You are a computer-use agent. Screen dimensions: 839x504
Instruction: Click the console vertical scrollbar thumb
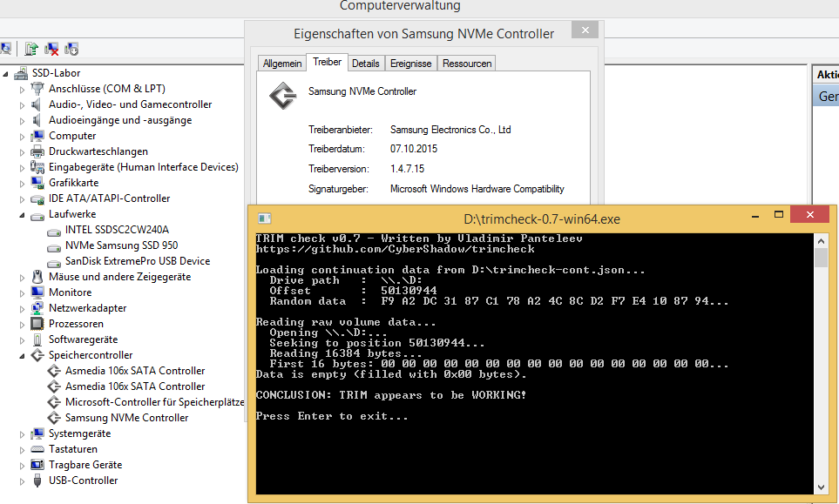821,258
